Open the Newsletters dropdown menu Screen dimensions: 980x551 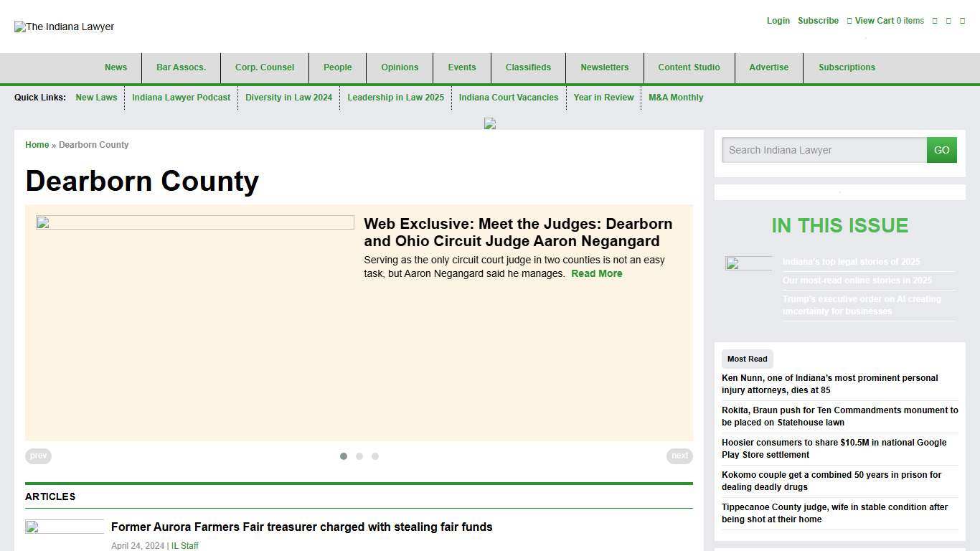point(605,67)
